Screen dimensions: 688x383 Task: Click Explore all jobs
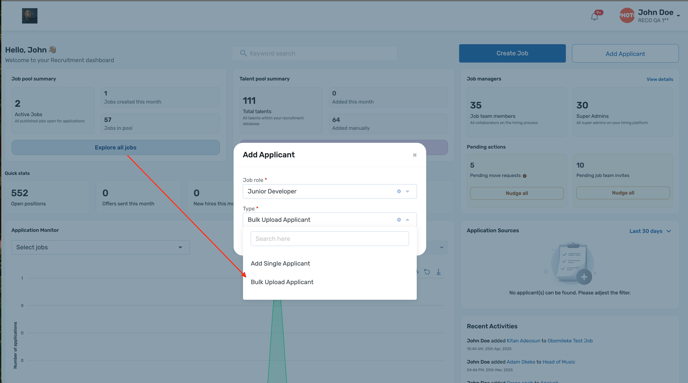point(115,147)
